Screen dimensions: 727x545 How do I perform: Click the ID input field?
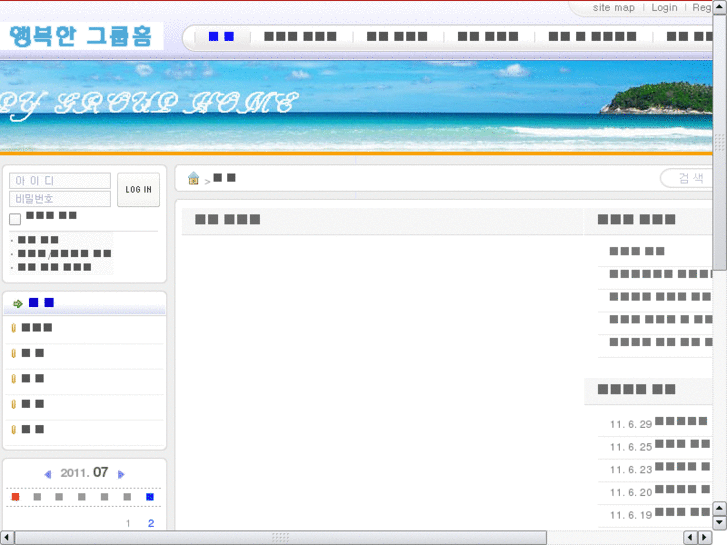coord(60,181)
